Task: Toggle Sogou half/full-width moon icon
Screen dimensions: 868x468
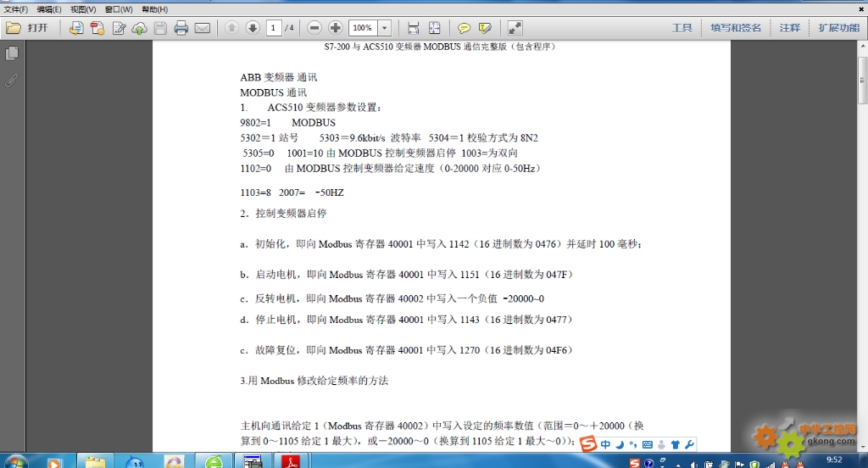Action: click(620, 444)
